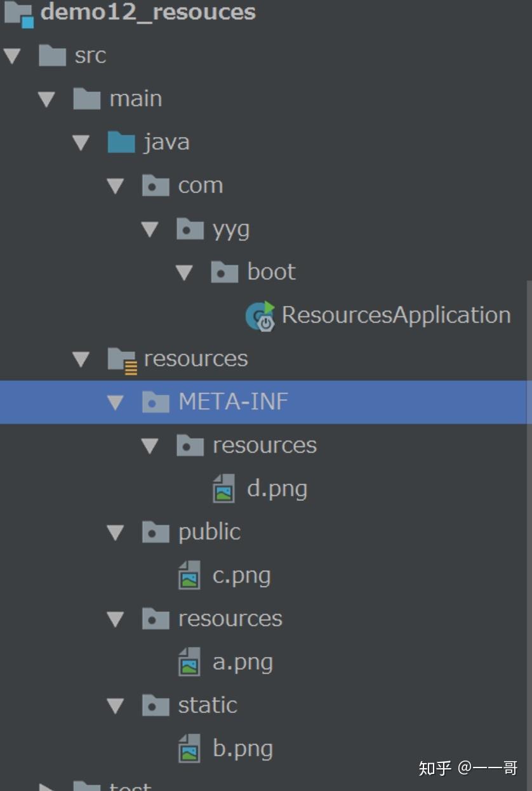Collapse the src folder
The image size is (532, 791).
click(11, 55)
